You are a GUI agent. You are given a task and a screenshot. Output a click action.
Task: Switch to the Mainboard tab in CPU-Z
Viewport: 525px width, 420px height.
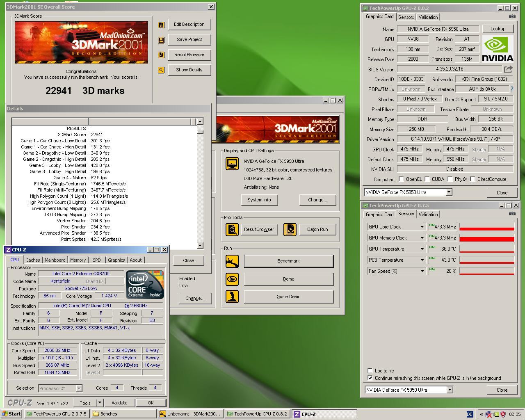click(55, 260)
